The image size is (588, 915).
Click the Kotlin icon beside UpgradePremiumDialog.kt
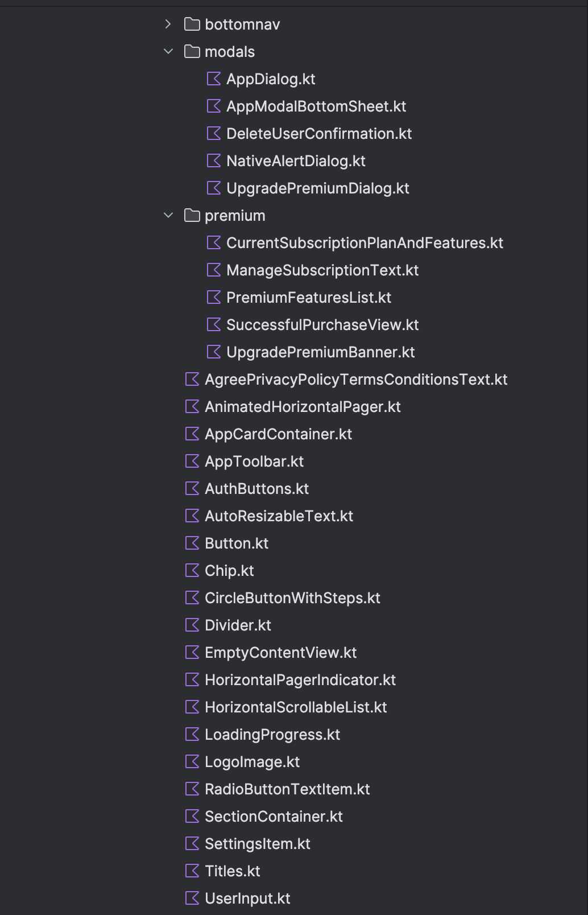point(214,188)
